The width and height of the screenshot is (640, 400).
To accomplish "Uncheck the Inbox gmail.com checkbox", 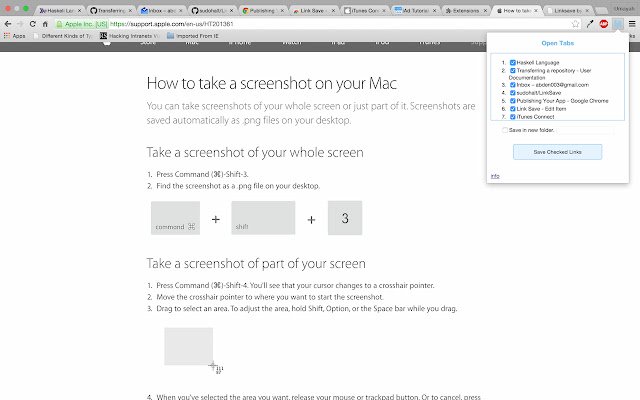I will (x=513, y=85).
